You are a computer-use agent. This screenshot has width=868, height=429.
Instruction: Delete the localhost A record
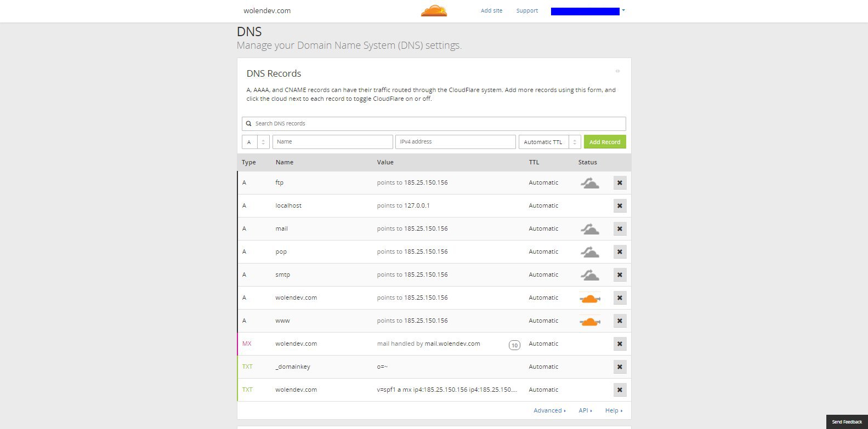(620, 206)
